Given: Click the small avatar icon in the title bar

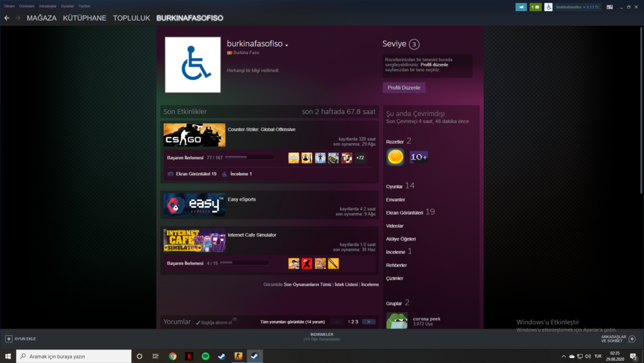Looking at the screenshot, I should tap(548, 7).
